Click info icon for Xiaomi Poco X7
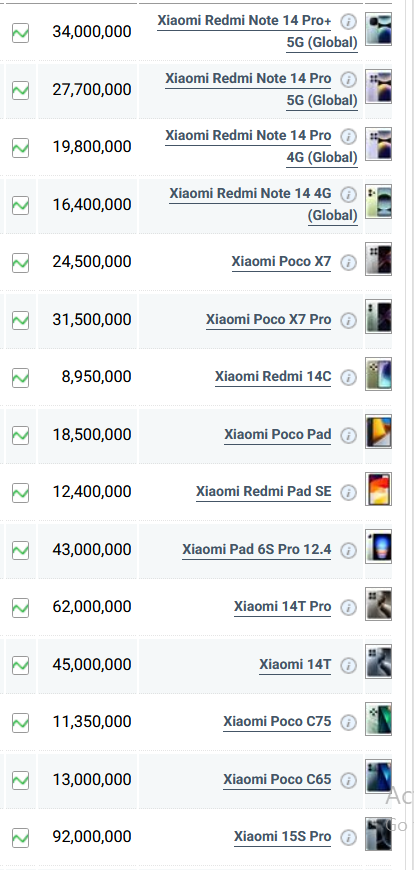The height and width of the screenshot is (870, 414). [348, 262]
